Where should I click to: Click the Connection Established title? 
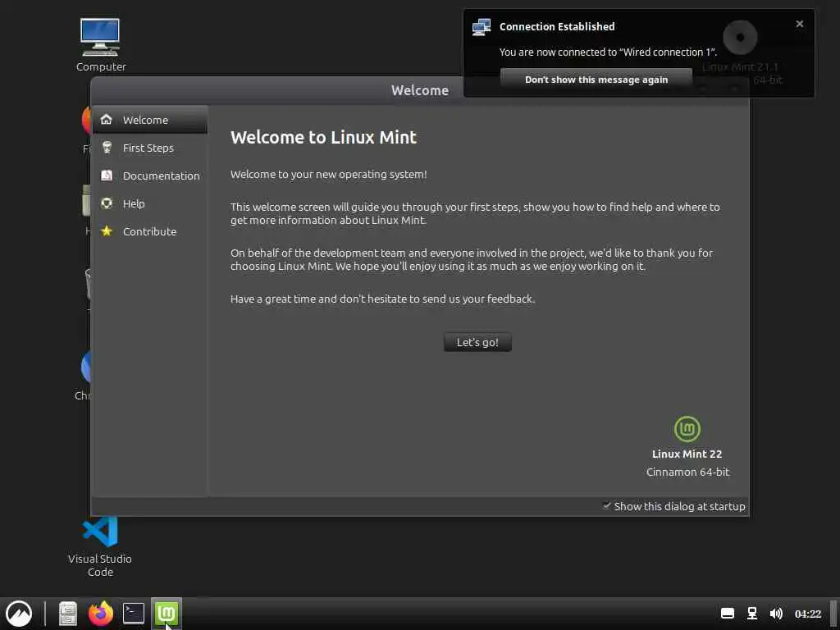(557, 26)
